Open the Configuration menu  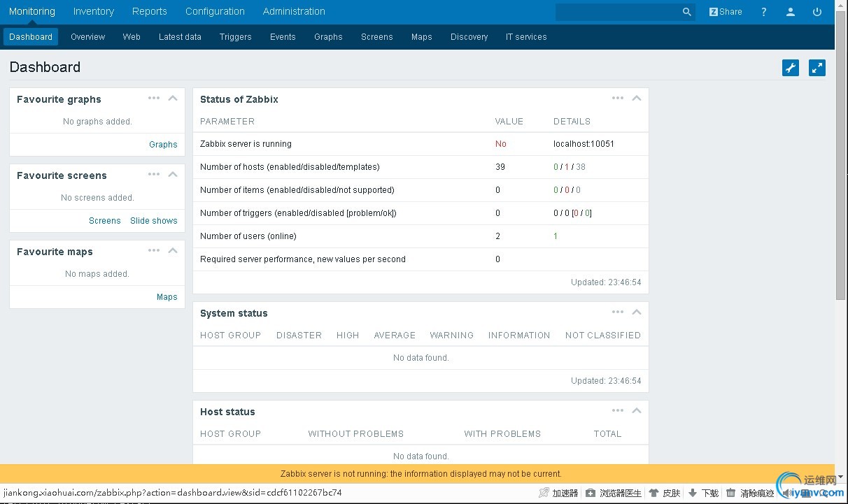pyautogui.click(x=215, y=11)
